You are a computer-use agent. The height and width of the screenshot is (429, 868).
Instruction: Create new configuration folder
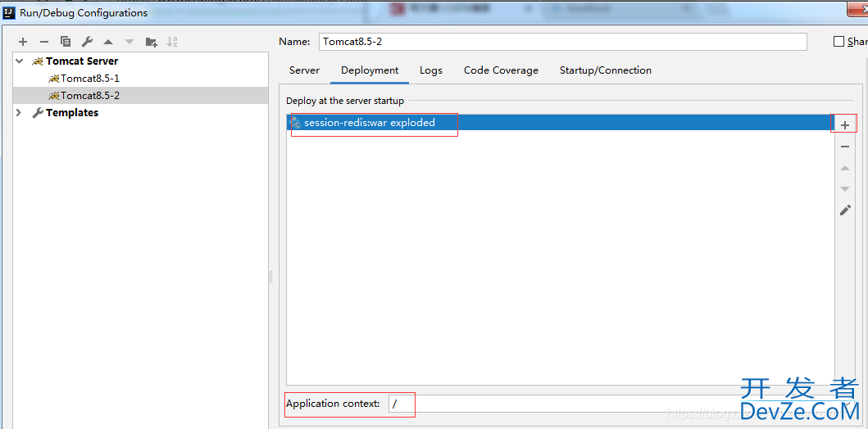point(151,42)
